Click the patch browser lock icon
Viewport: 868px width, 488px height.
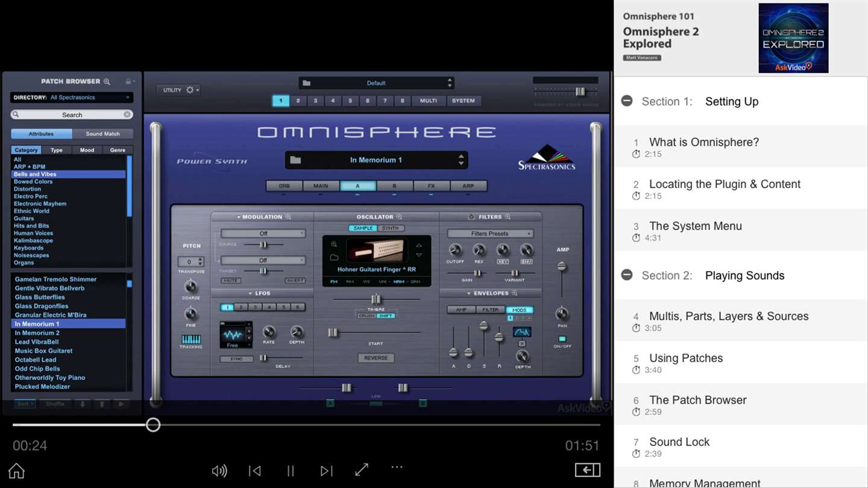coord(128,81)
